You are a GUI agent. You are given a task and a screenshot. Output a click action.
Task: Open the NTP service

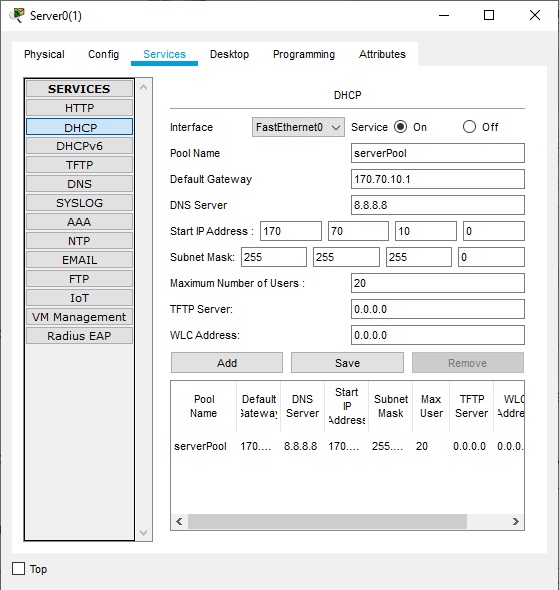coord(79,241)
